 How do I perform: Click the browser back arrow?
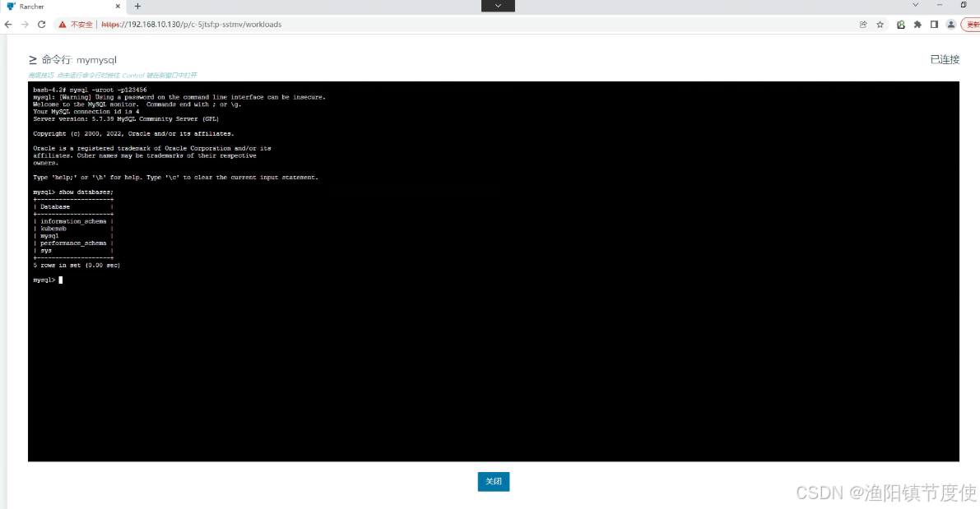8,25
